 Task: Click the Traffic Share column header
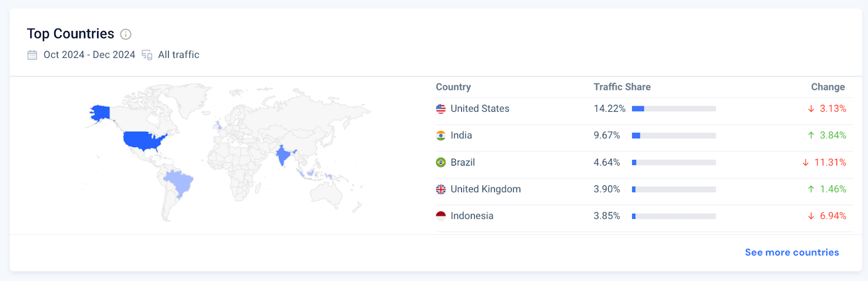[x=622, y=87]
